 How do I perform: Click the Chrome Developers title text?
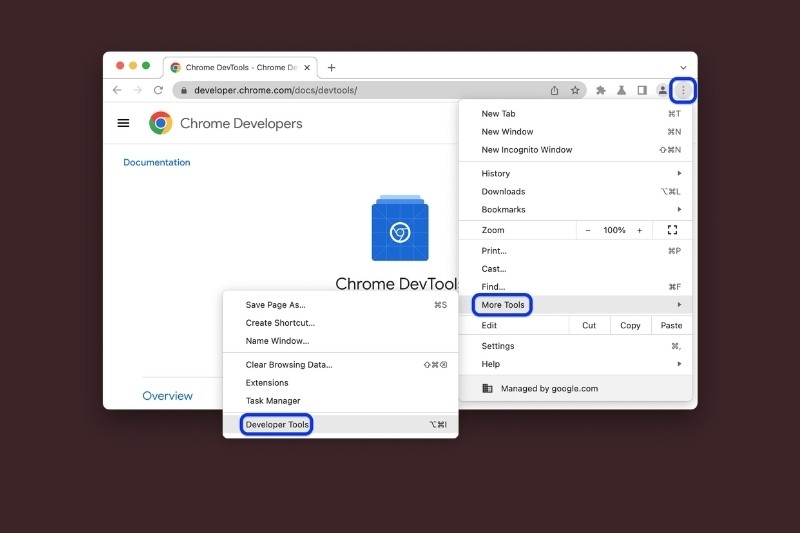[241, 123]
